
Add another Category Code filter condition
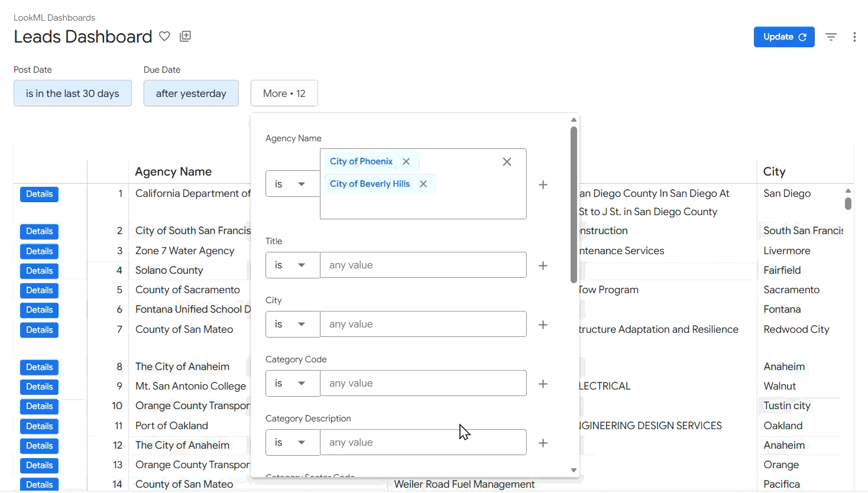click(x=543, y=384)
